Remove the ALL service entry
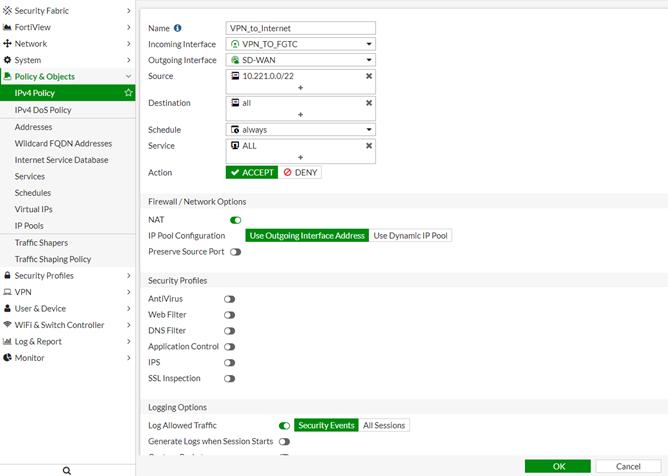The width and height of the screenshot is (668, 476). (369, 146)
